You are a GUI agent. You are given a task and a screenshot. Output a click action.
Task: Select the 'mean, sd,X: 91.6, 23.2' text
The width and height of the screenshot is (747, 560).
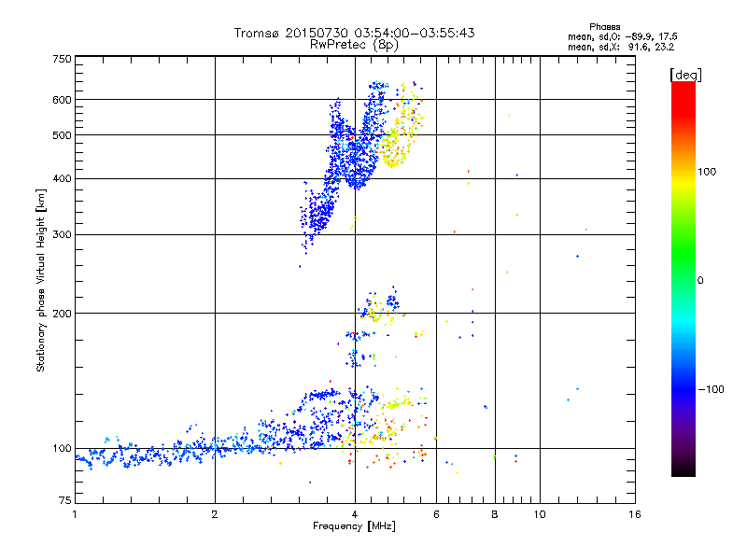[x=621, y=48]
